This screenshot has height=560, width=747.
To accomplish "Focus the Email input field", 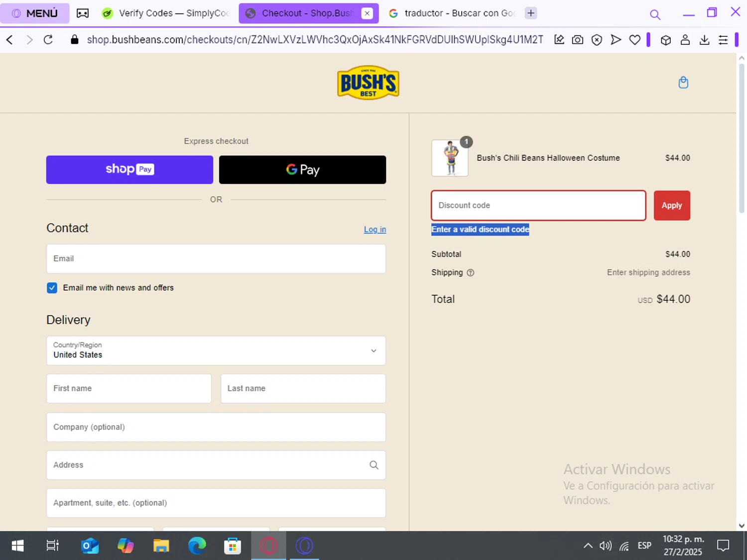I will 216,259.
